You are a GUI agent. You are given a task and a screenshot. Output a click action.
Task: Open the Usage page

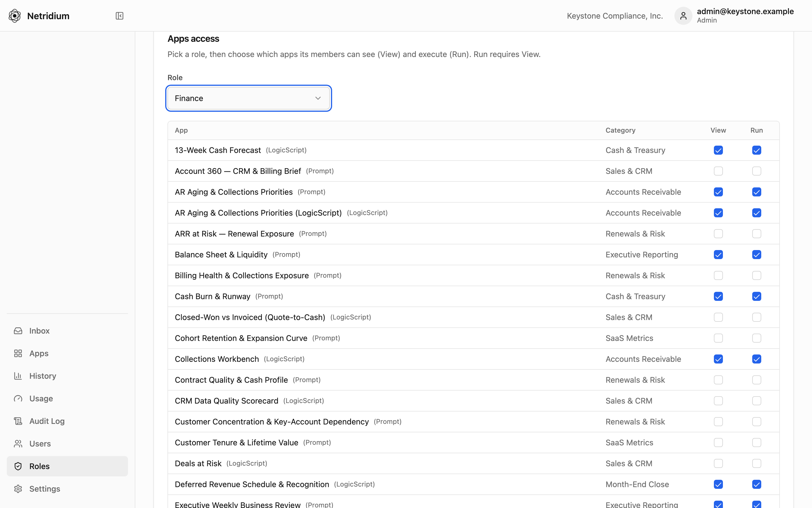point(67,398)
